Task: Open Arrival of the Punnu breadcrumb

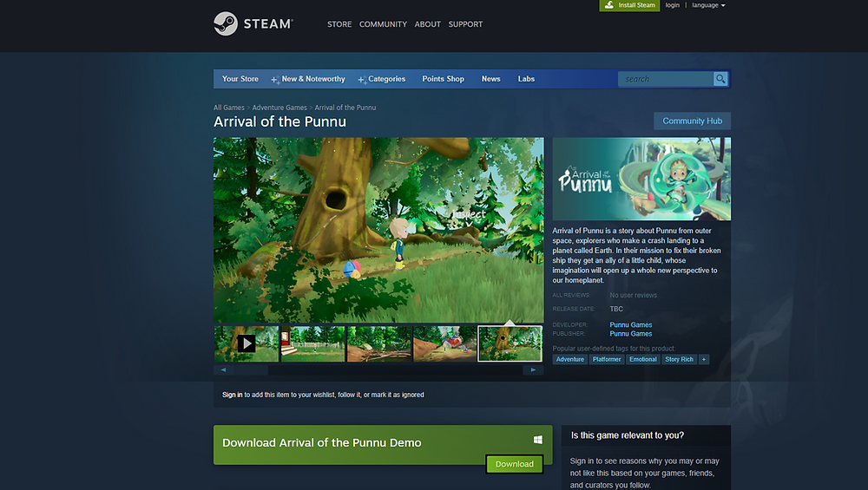Action: click(345, 108)
